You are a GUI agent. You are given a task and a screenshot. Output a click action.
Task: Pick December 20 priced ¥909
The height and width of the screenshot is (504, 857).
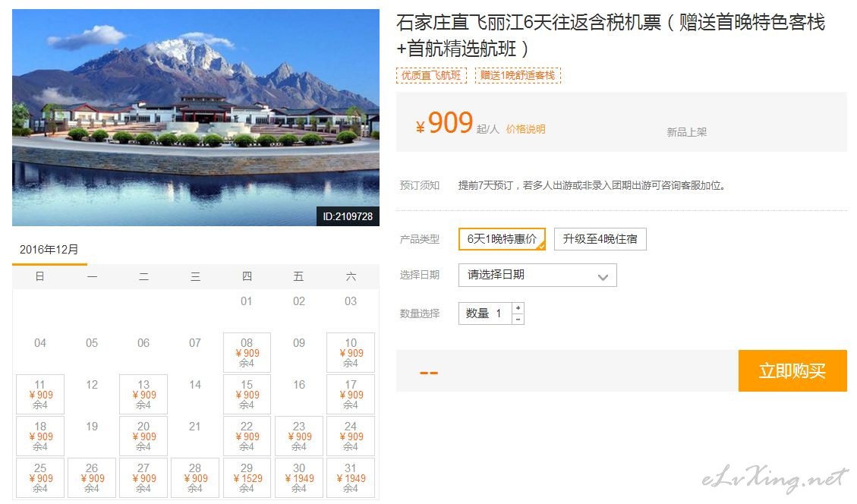pos(143,436)
